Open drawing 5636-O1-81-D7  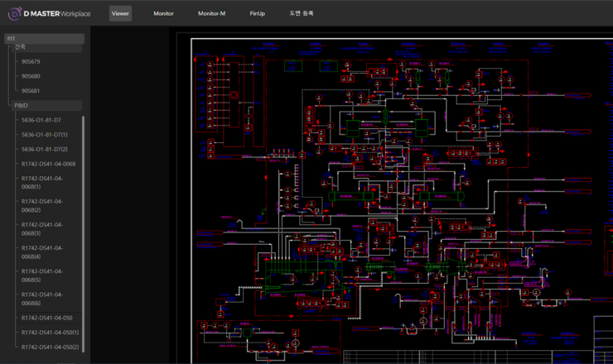41,121
